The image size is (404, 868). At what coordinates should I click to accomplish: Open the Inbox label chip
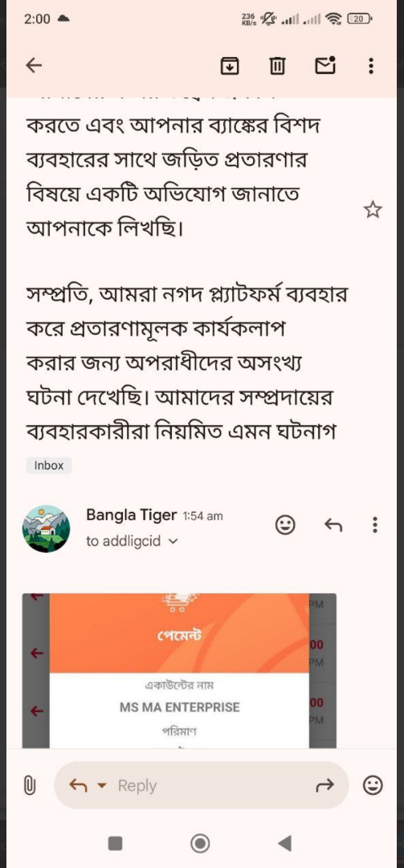[x=49, y=465]
